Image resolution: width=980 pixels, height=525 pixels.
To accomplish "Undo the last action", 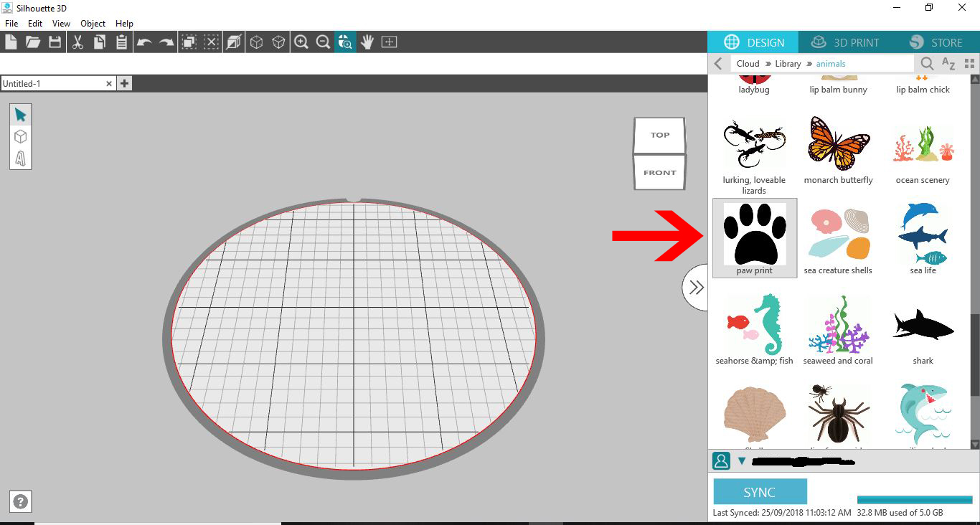I will (144, 42).
